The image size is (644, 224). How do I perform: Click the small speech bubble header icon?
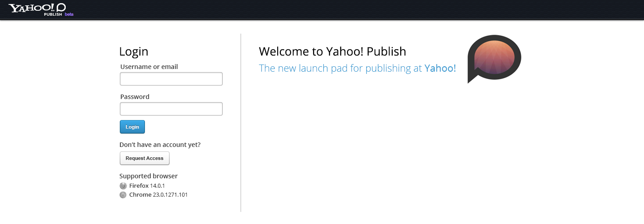(61, 7)
